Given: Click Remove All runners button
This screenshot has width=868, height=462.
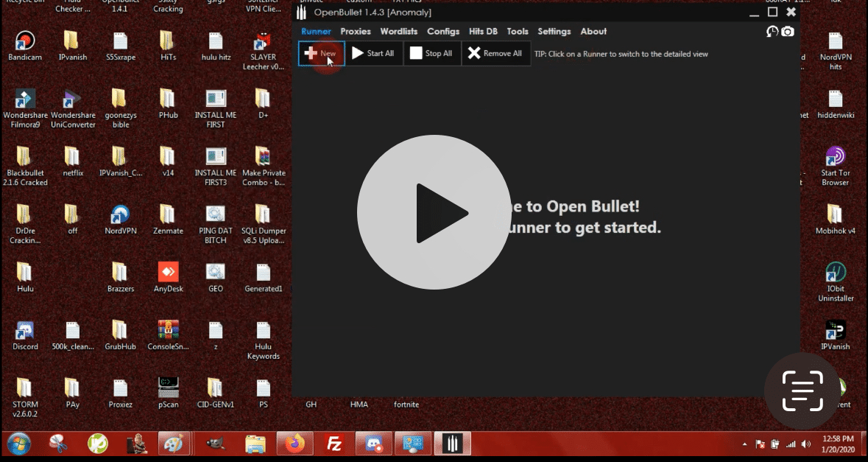Looking at the screenshot, I should click(x=495, y=54).
